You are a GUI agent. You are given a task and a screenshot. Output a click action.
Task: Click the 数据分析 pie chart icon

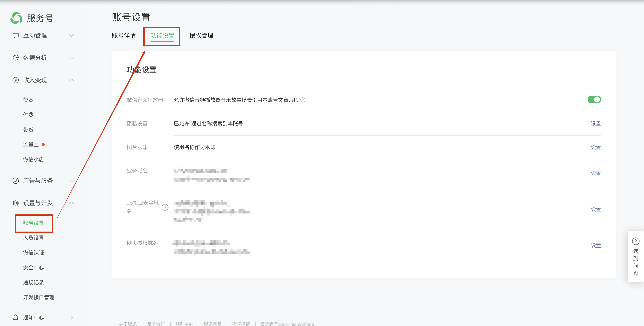[15, 58]
